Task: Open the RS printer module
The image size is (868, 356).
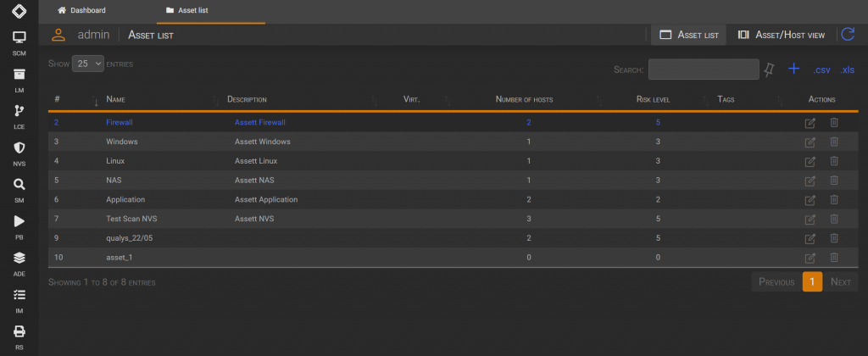Action: [x=19, y=337]
